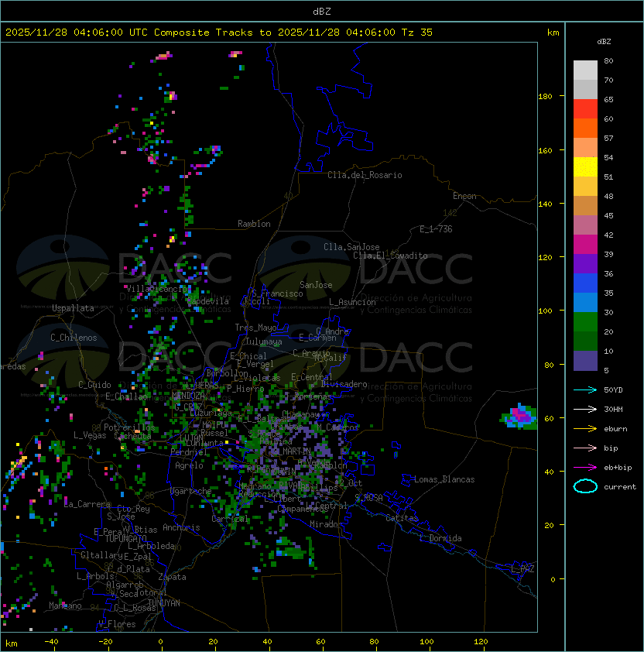Image resolution: width=644 pixels, height=652 pixels.
Task: Click the 'Anchoris' place label
Action: pyautogui.click(x=181, y=527)
